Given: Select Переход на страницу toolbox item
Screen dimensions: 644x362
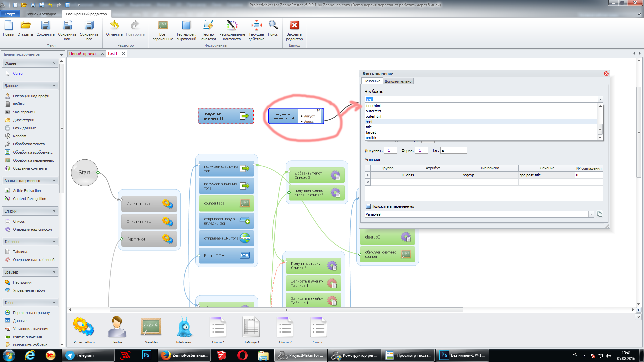Looking at the screenshot, I should [31, 313].
